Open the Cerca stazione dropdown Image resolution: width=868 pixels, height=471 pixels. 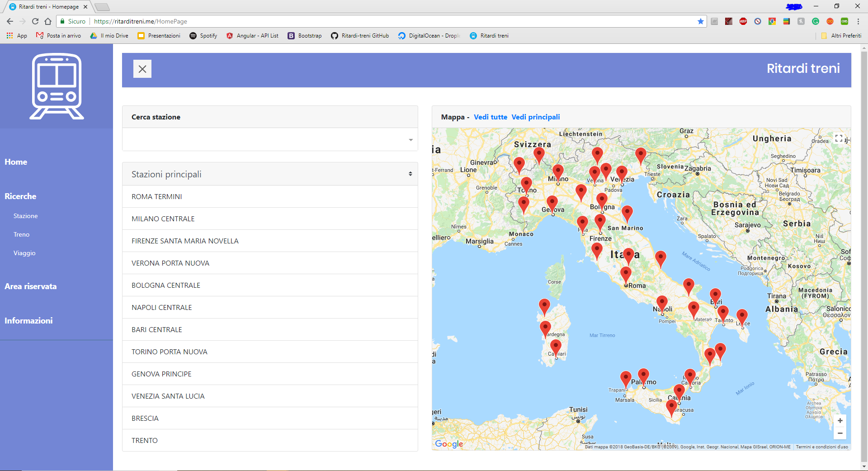coord(270,139)
